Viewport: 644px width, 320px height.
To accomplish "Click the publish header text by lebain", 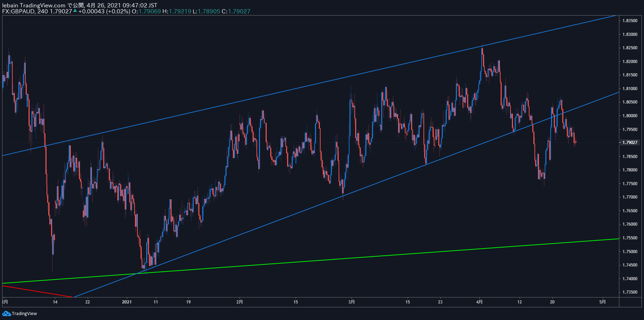I will point(80,5).
